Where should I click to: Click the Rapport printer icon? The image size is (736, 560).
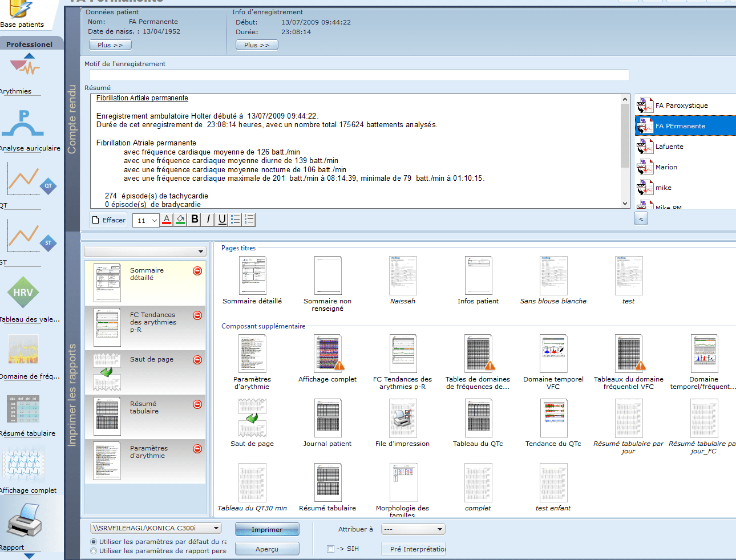(x=24, y=521)
